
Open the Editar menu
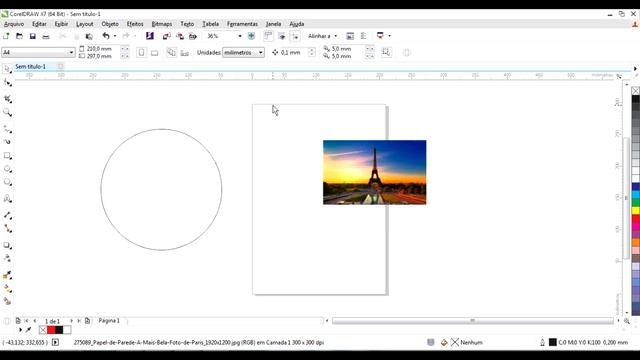pos(39,24)
